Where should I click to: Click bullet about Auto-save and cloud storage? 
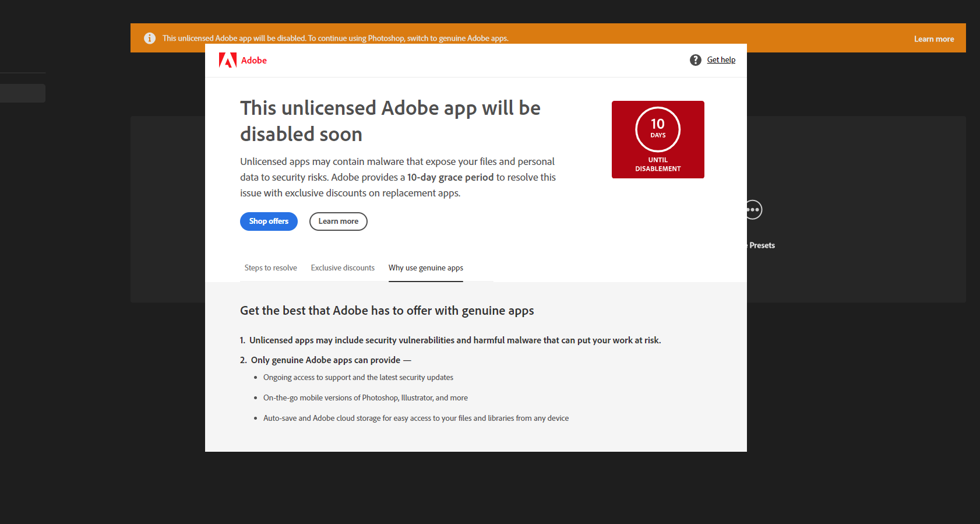coord(416,419)
